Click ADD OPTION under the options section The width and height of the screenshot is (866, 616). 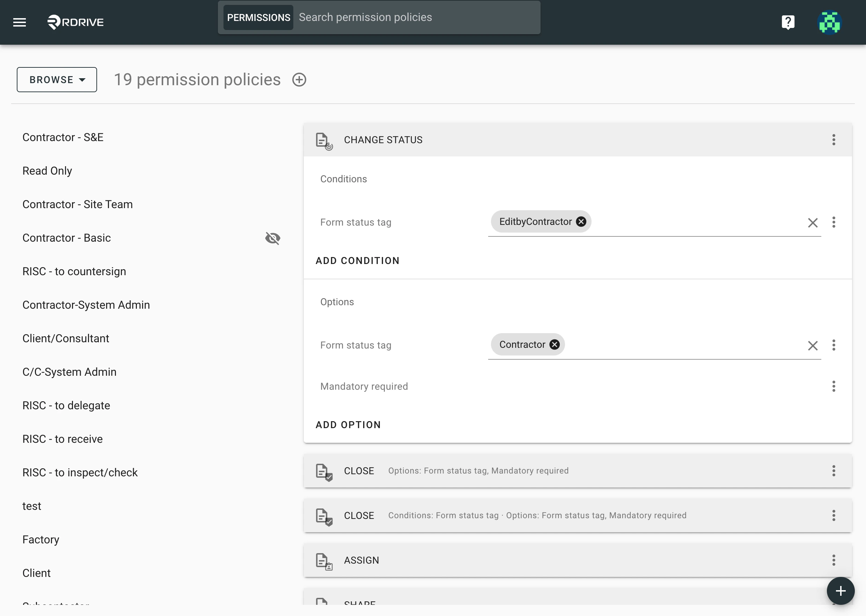pos(348,424)
